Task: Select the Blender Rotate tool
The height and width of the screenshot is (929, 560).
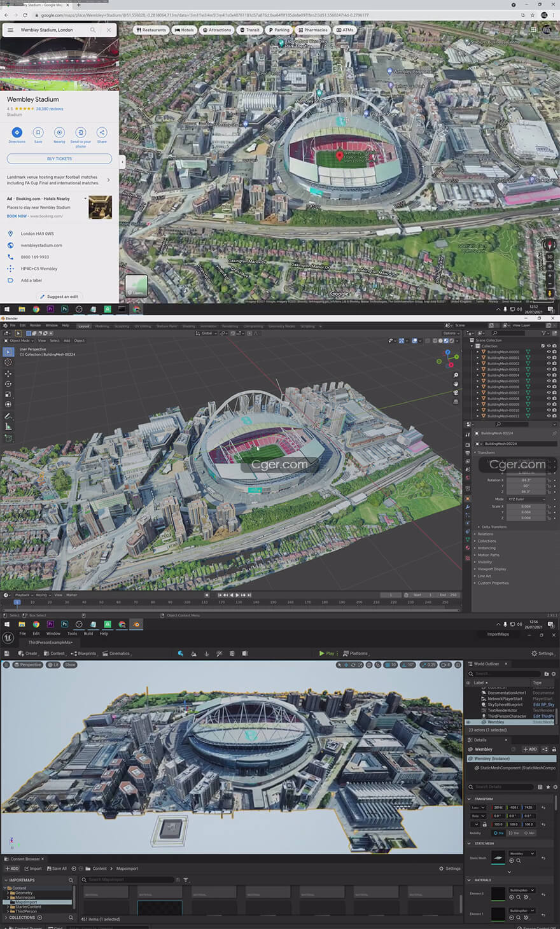Action: [8, 384]
